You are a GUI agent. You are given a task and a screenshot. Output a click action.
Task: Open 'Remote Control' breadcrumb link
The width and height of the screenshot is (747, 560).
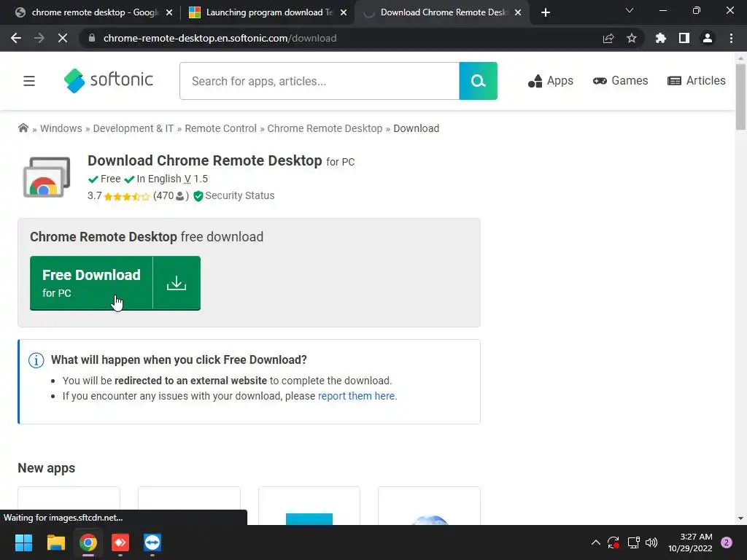220,128
